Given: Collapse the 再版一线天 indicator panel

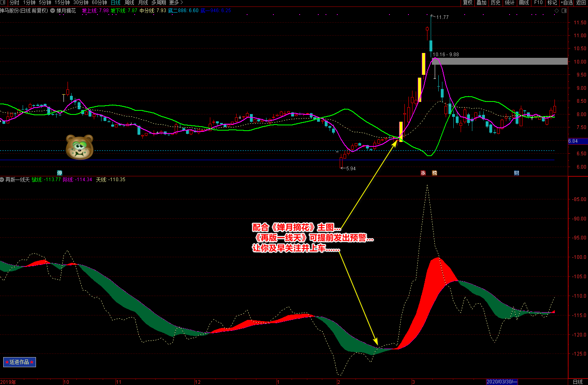Looking at the screenshot, I should 2,180.
